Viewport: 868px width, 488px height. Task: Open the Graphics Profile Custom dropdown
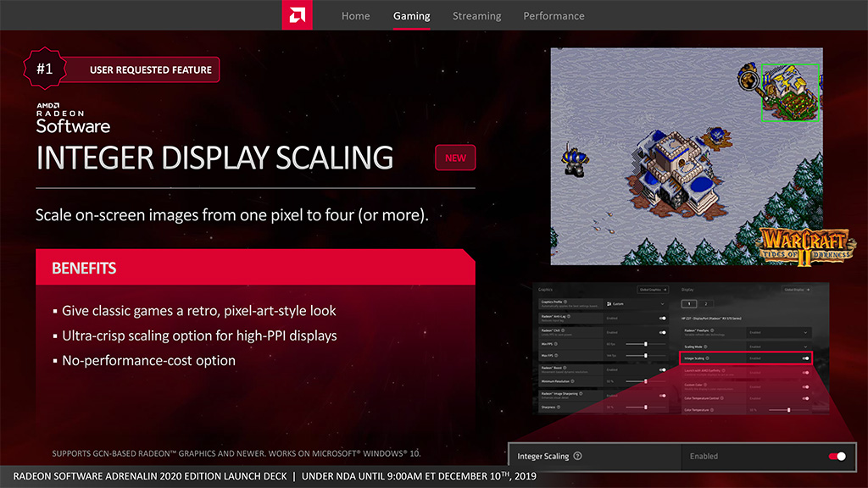point(636,304)
